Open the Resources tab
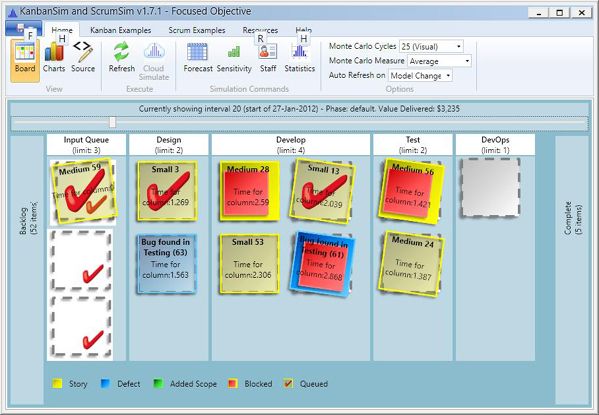The height and width of the screenshot is (415, 599). tap(260, 30)
